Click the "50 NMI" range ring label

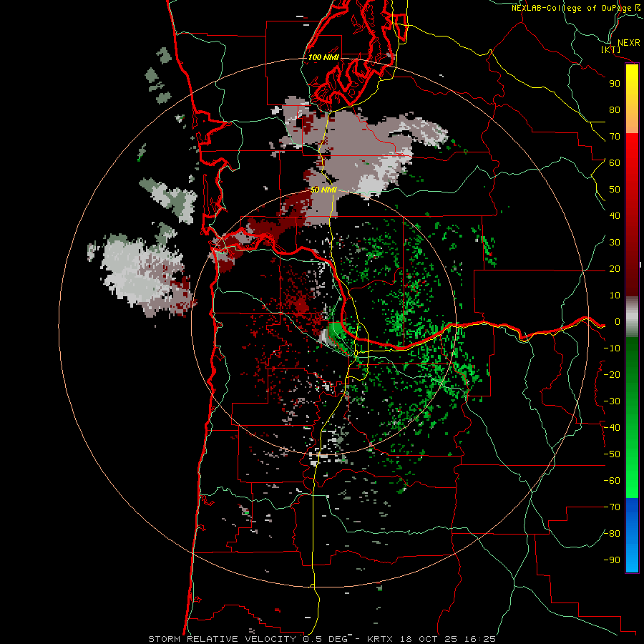coord(323,190)
